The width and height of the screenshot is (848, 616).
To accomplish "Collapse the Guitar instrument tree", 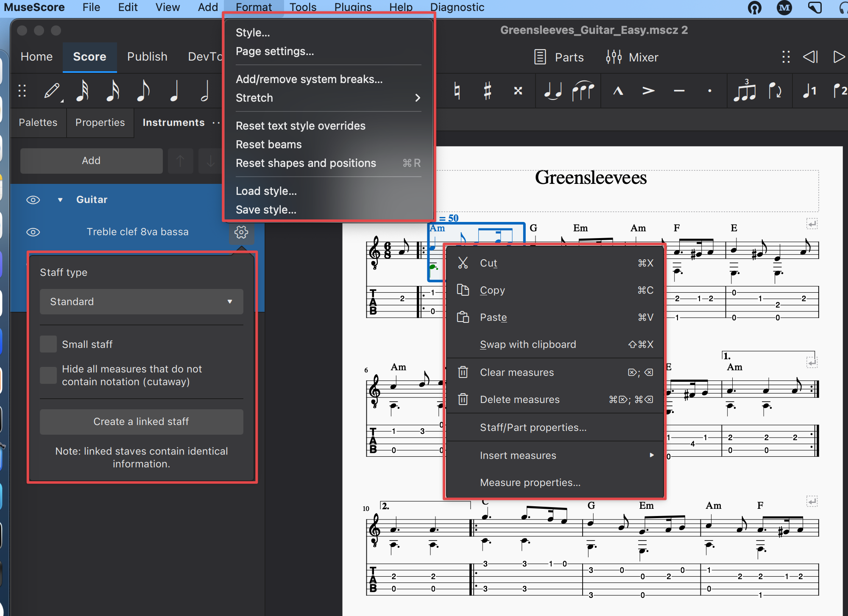I will coord(60,200).
